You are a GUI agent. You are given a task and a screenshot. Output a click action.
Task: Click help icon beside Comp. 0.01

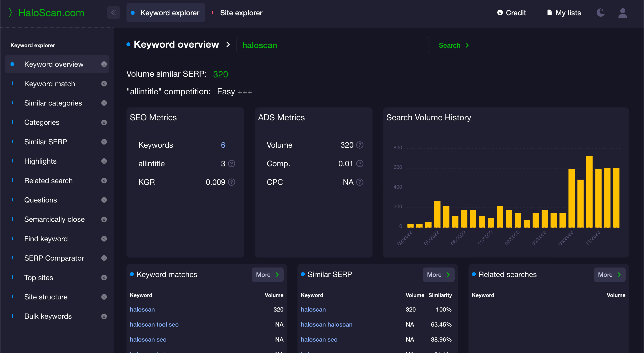click(359, 163)
